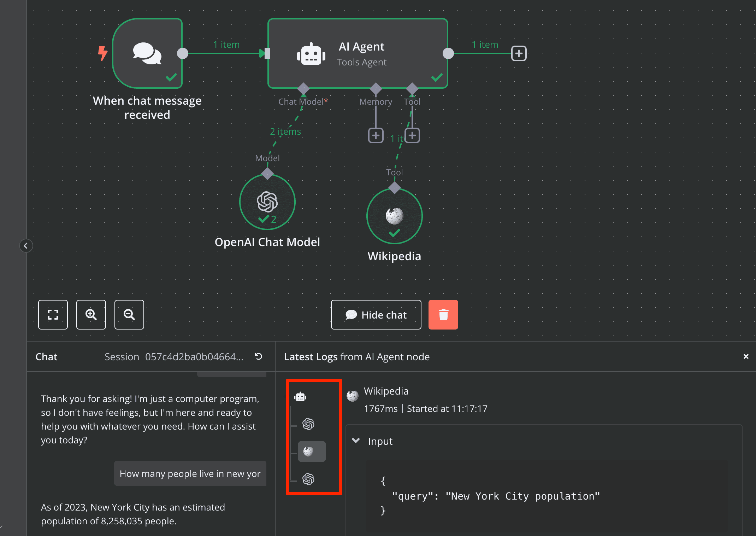This screenshot has height=536, width=756.
Task: Click the Session ID text
Action: point(194,357)
